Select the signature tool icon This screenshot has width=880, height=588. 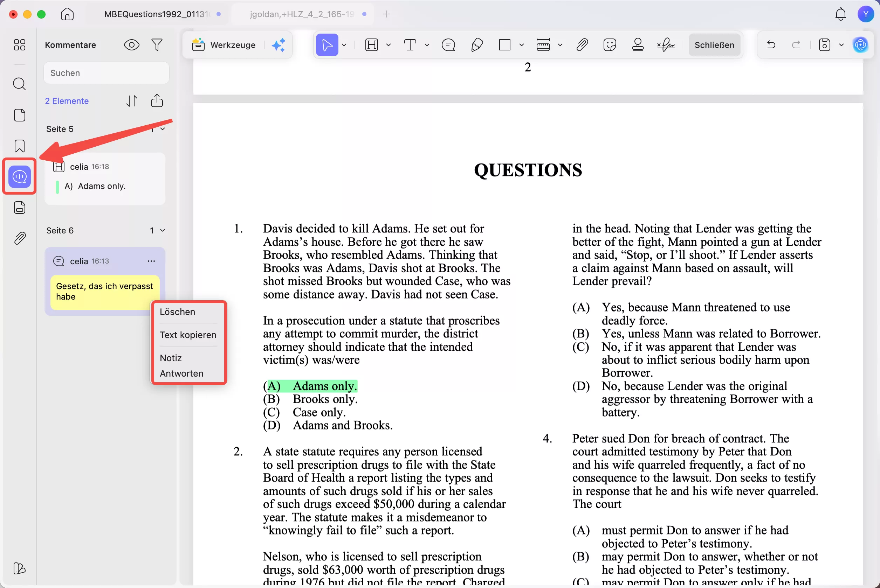[x=666, y=45]
